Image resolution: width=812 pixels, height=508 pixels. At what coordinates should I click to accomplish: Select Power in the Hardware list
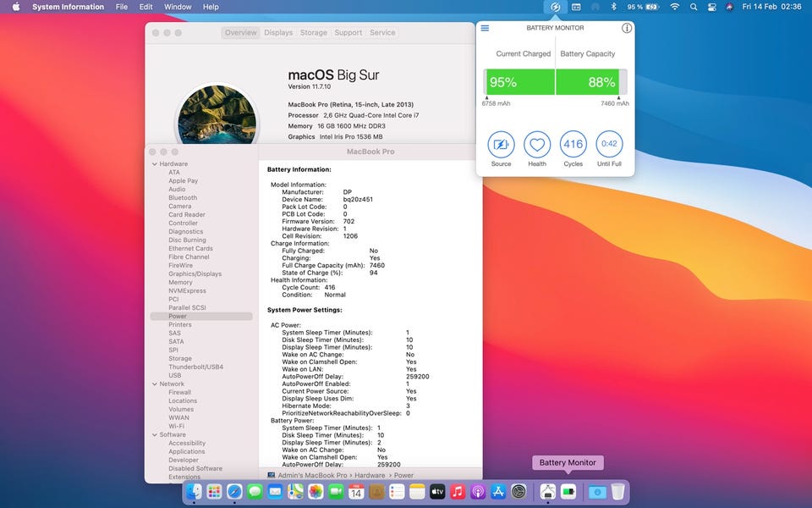pyautogui.click(x=201, y=316)
